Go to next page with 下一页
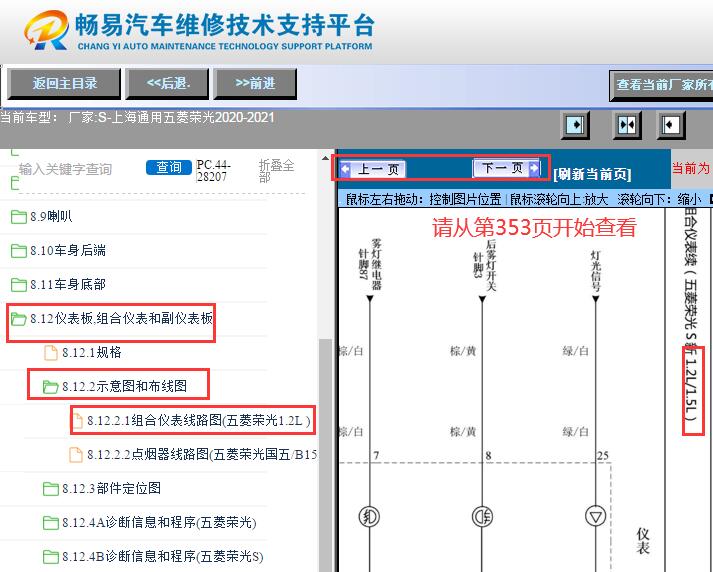 click(x=506, y=168)
